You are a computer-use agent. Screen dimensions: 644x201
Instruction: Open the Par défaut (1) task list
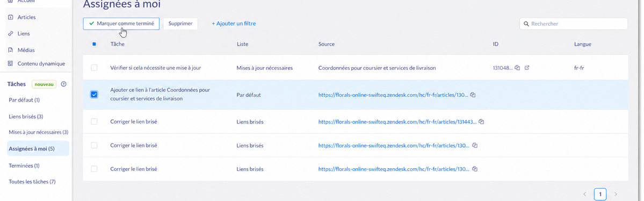tap(24, 100)
